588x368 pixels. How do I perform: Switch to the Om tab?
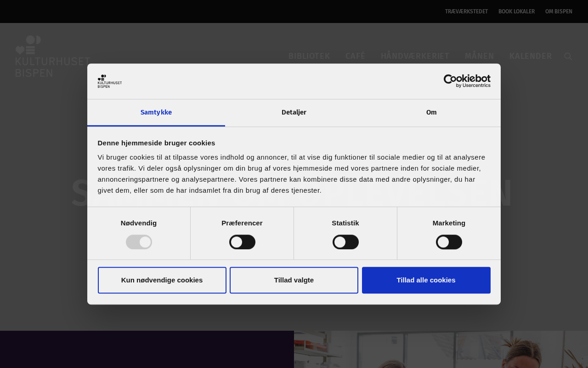coord(431,112)
